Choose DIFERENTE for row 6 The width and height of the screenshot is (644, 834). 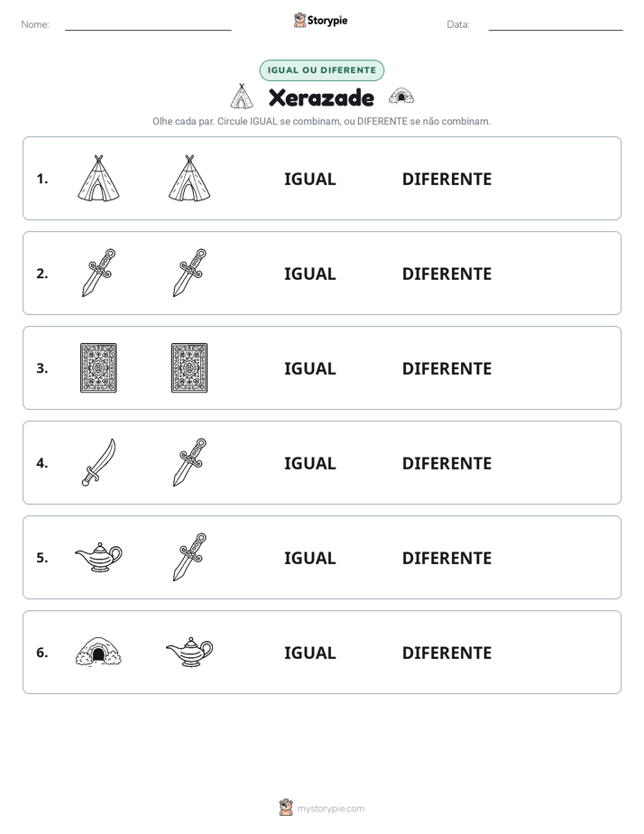click(x=446, y=653)
